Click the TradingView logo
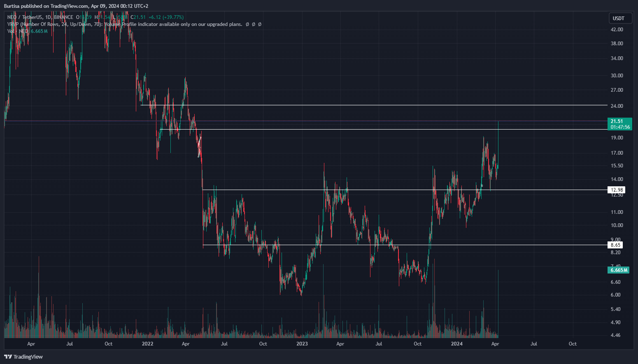 point(23,357)
